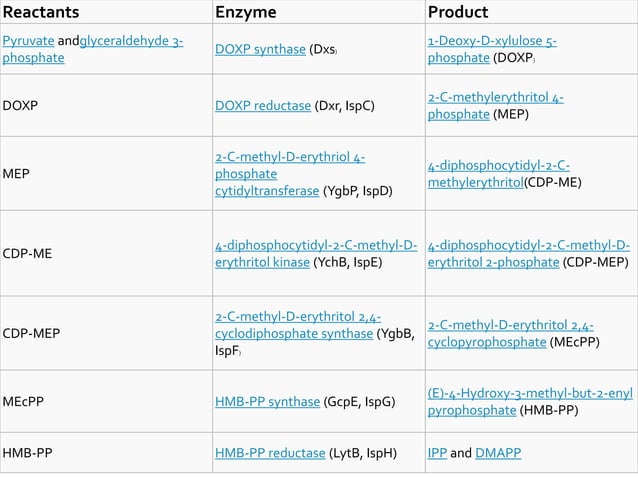This screenshot has height=478, width=638.
Task: Open erythritol 2-phosphate product link
Action: coord(529,253)
